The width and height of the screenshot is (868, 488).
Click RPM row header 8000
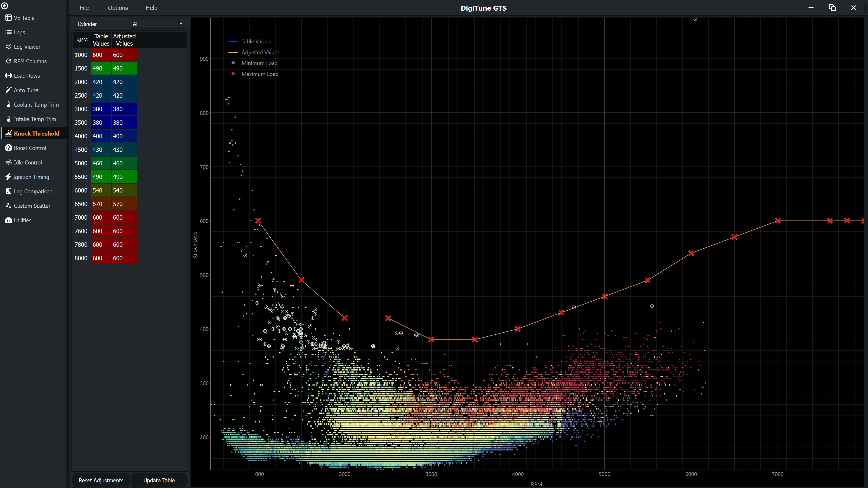pyautogui.click(x=81, y=258)
